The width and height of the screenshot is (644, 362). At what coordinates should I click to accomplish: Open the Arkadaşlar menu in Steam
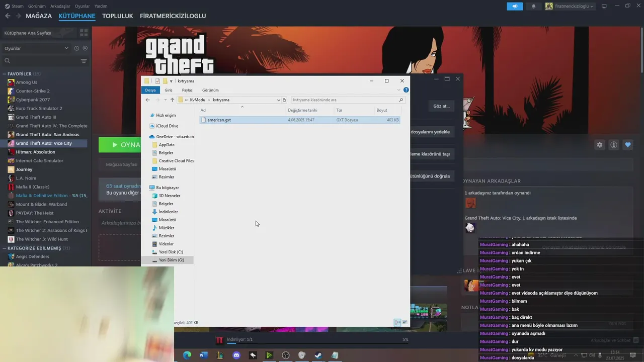60,6
